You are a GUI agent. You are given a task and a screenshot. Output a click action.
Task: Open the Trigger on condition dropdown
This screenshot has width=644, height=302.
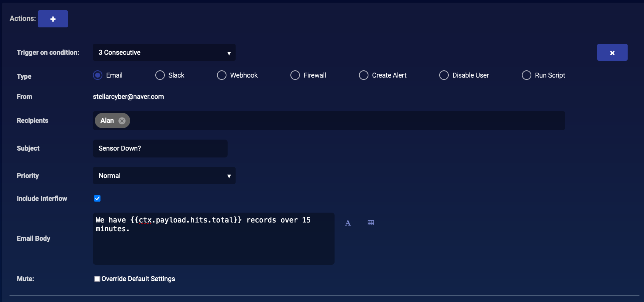pos(164,52)
